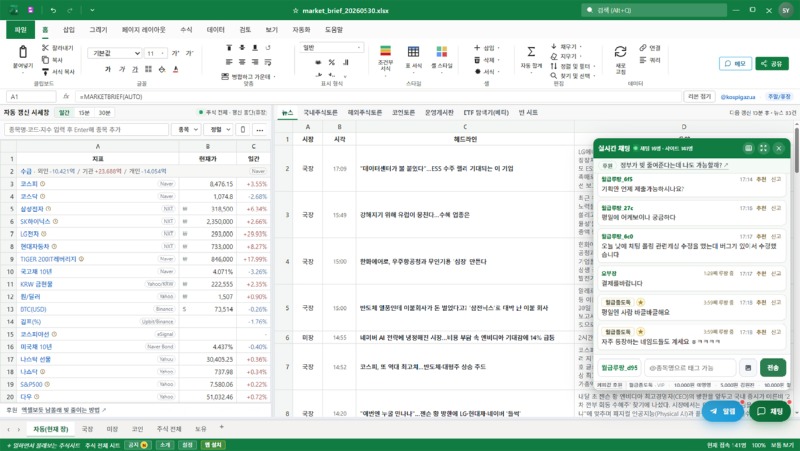
Task: Click the blue 알림 floating button
Action: (722, 411)
